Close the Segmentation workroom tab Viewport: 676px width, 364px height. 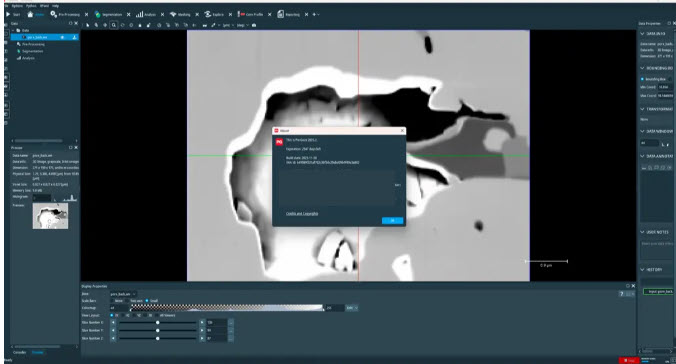click(x=128, y=15)
